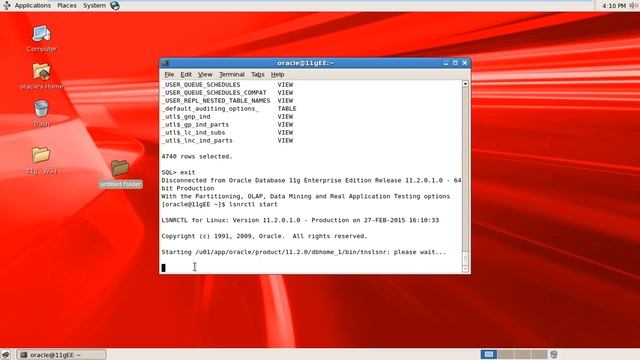Click the volume icon in top panel

click(x=634, y=5)
